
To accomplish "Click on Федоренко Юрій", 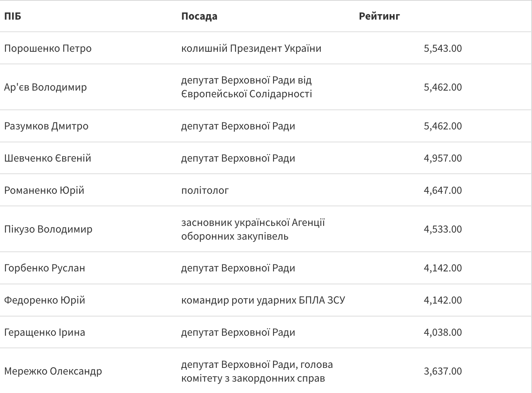I will (45, 300).
